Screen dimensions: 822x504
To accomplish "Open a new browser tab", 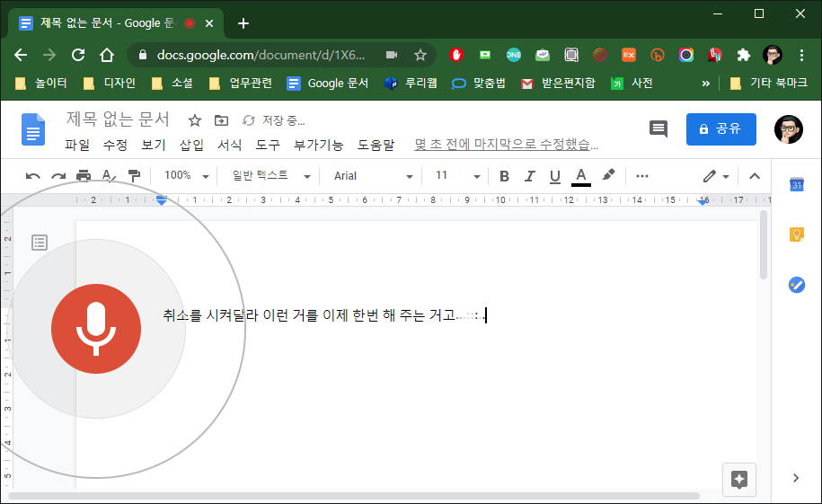I will click(x=243, y=23).
